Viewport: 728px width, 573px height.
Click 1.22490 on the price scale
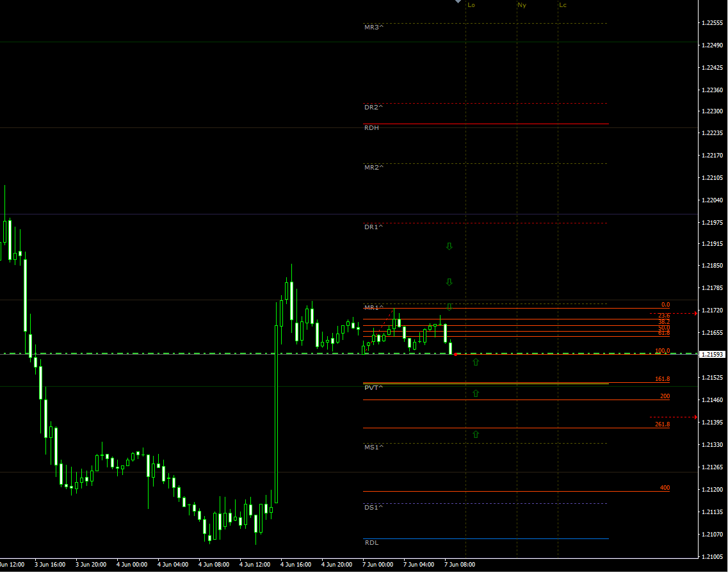712,45
